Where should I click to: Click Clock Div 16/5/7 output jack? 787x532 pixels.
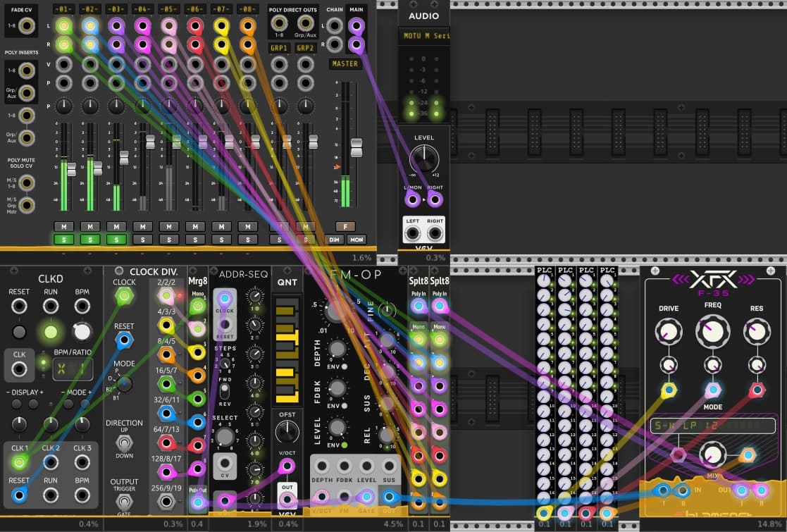pos(166,384)
